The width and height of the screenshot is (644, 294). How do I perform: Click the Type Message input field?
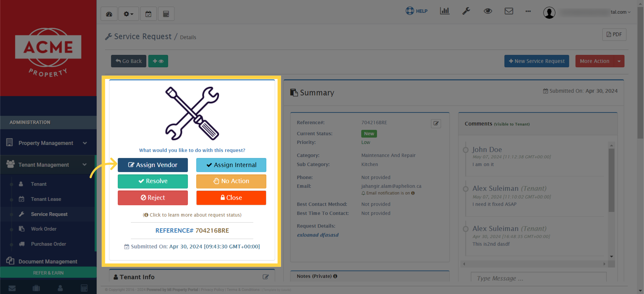coord(538,278)
